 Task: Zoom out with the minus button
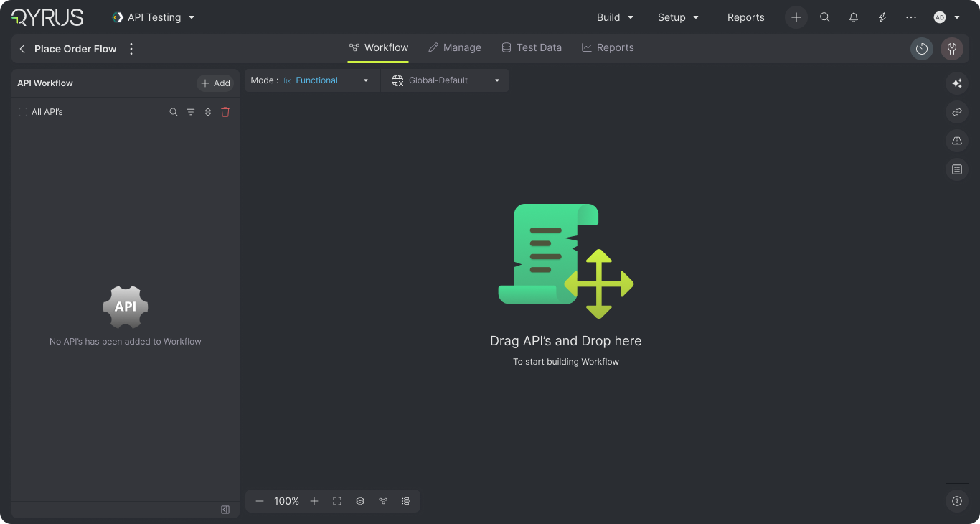coord(260,501)
